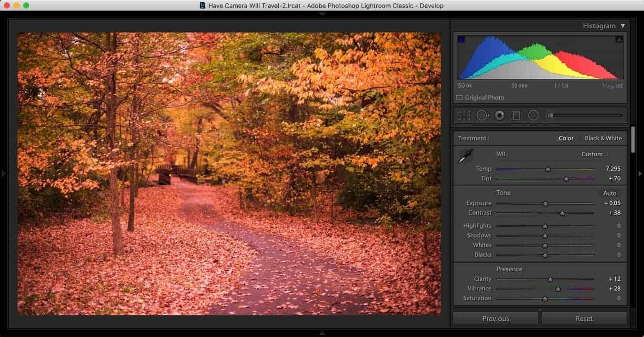Click the right panel vertical scrollbar
Viewport: 644px width, 337px height.
click(x=633, y=139)
